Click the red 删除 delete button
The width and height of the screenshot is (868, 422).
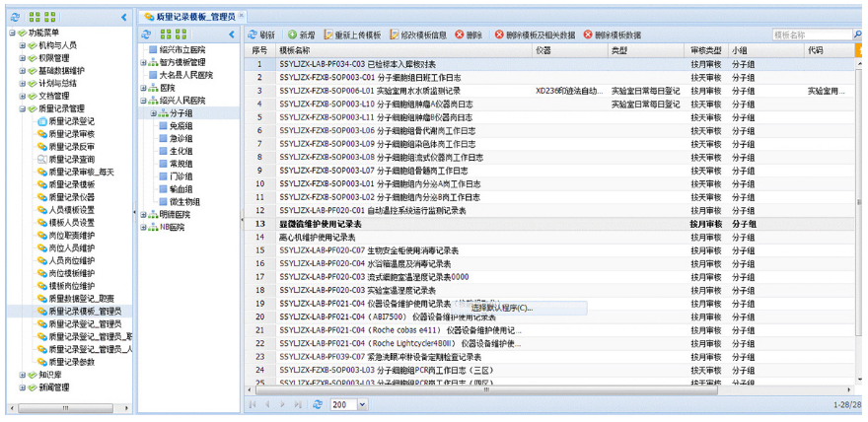(x=469, y=35)
